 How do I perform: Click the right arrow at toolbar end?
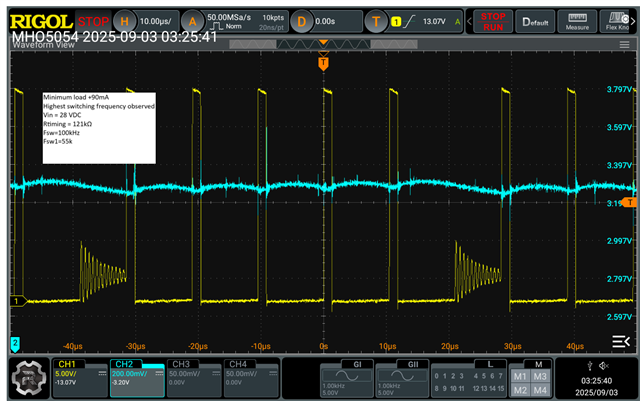coord(633,22)
